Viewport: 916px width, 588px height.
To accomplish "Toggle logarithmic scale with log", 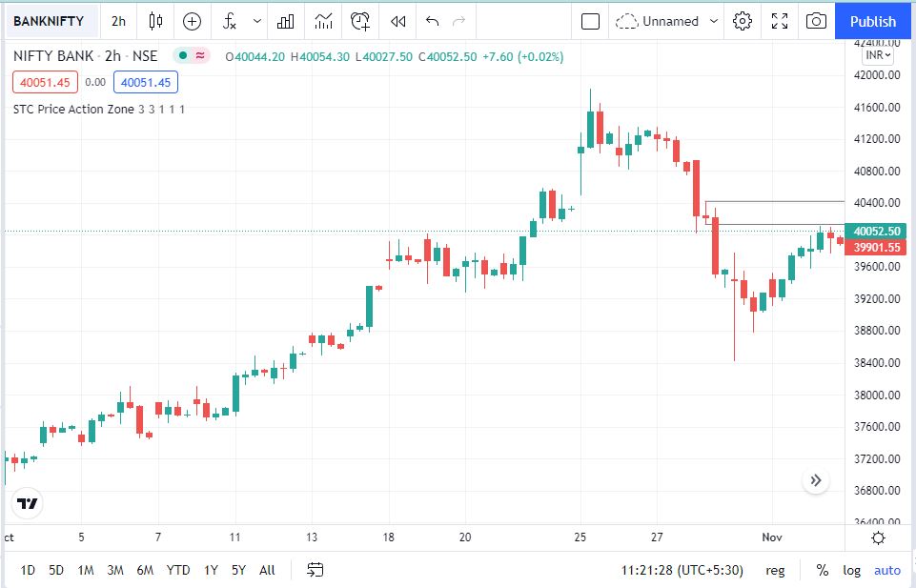I will click(x=851, y=570).
